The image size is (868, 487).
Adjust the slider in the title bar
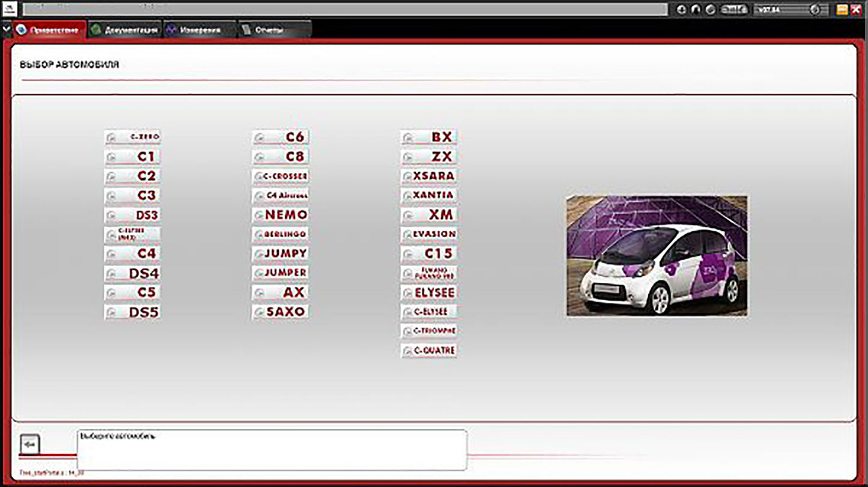point(815,10)
